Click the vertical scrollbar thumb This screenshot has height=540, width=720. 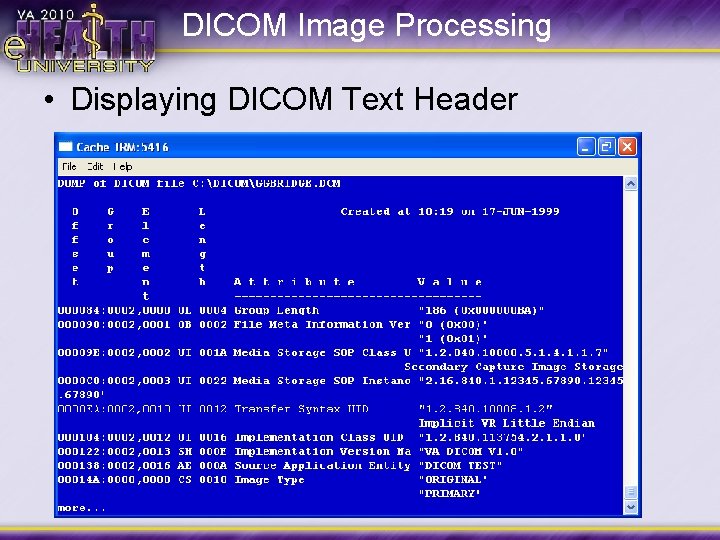[x=631, y=492]
